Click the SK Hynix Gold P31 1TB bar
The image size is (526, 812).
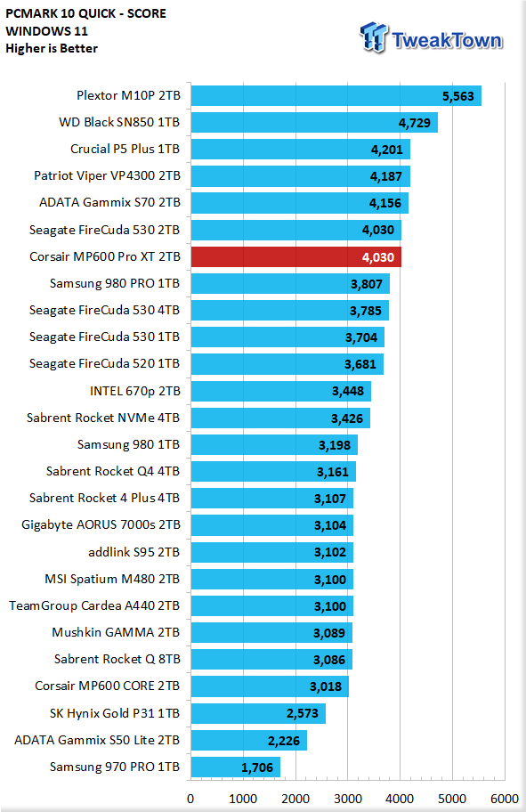258,713
